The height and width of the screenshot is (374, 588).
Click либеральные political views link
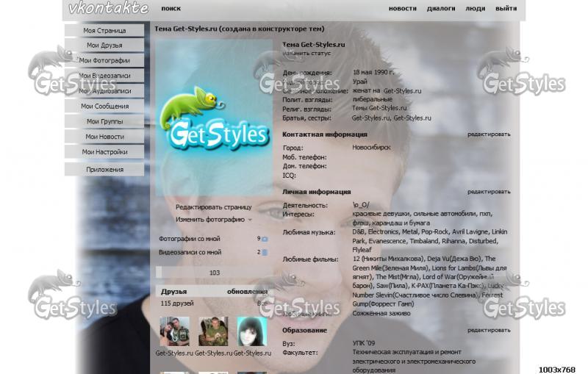tap(372, 99)
